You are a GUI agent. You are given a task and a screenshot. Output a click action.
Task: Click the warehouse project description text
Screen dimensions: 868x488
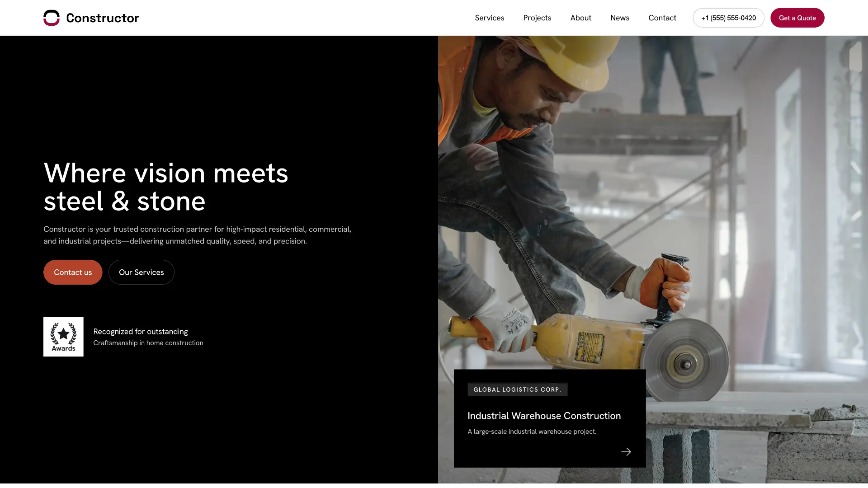532,432
